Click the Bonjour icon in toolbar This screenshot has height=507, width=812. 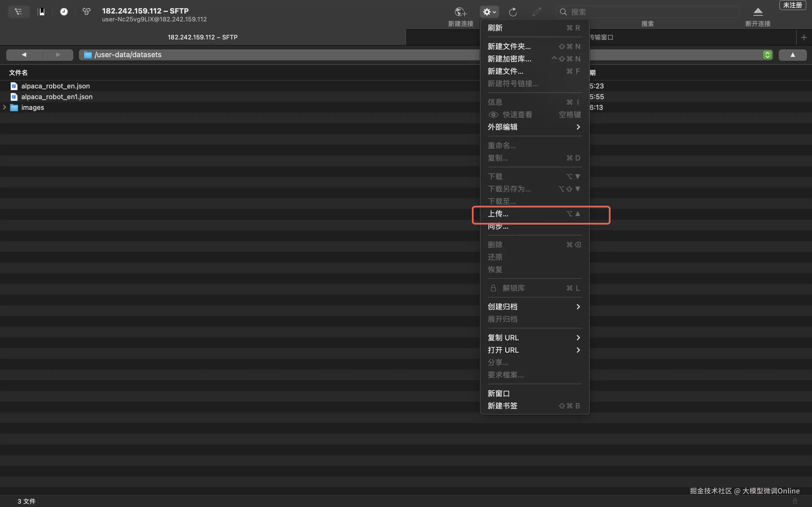(x=87, y=12)
